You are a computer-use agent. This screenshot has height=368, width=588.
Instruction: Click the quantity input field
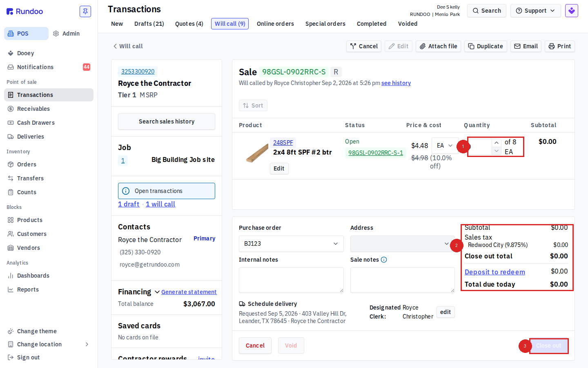pyautogui.click(x=480, y=147)
